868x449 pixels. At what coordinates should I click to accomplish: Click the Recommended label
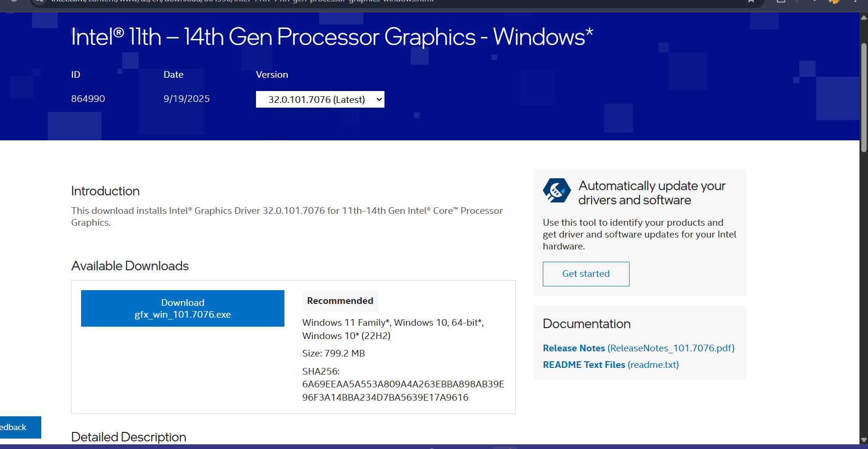point(340,301)
